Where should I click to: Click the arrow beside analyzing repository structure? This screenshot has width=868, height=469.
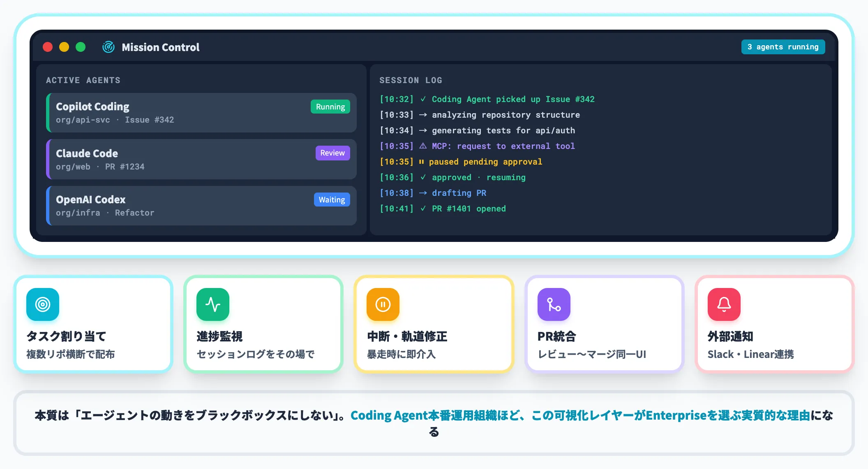(x=423, y=115)
